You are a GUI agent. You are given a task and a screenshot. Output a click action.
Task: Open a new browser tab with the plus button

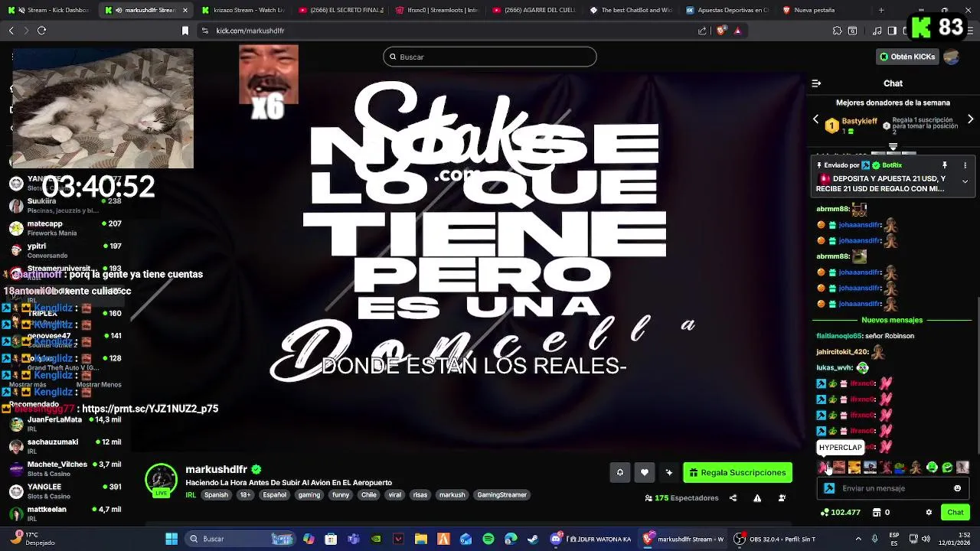(881, 10)
